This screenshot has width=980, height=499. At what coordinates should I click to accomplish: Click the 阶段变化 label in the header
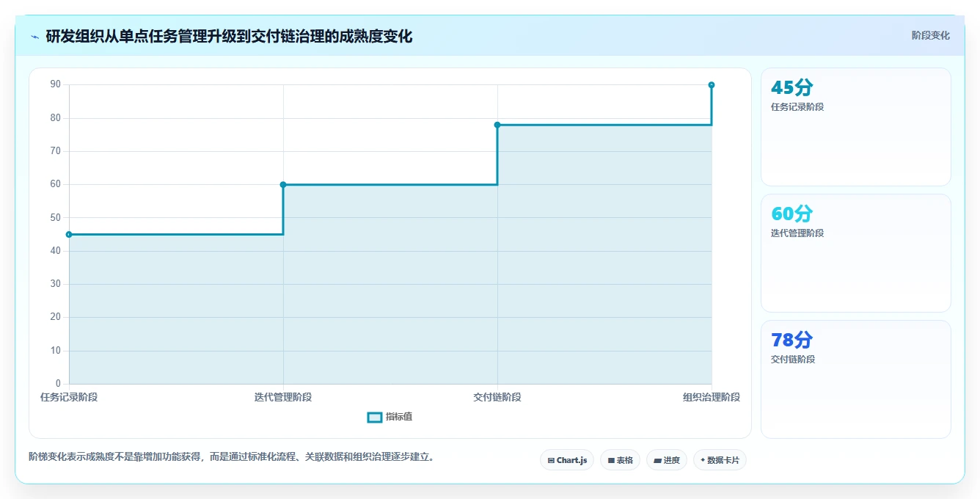930,35
